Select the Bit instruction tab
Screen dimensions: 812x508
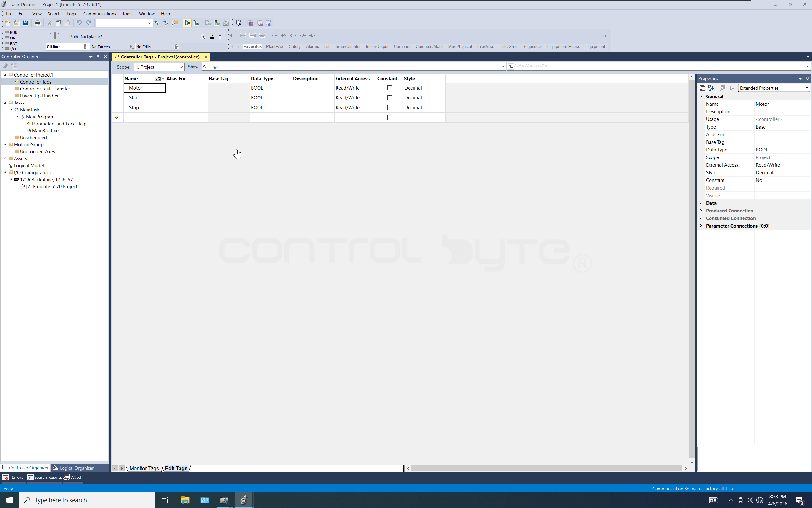coord(327,47)
